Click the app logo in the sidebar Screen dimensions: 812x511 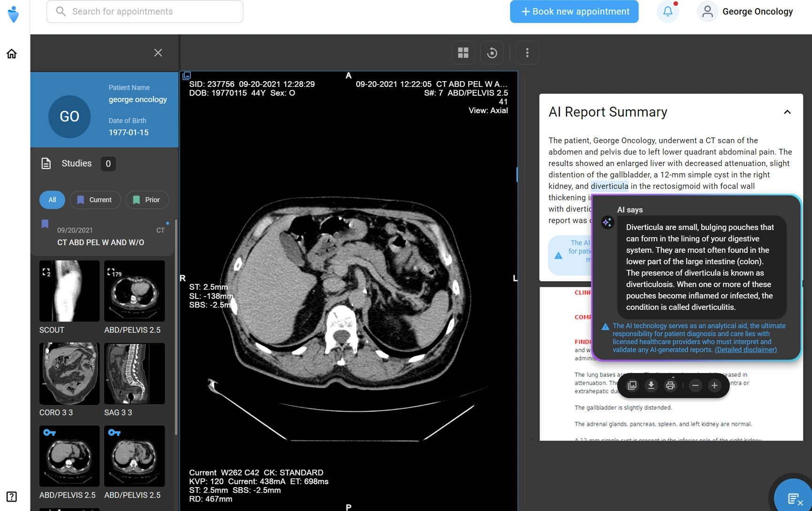tap(14, 14)
